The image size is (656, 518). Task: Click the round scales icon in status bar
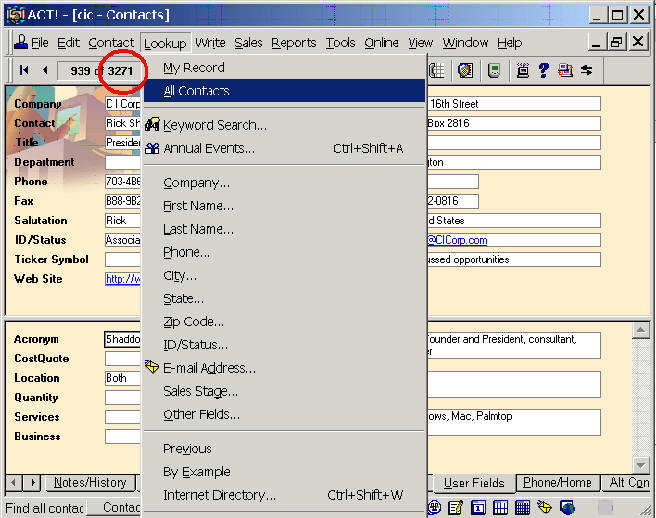434,508
